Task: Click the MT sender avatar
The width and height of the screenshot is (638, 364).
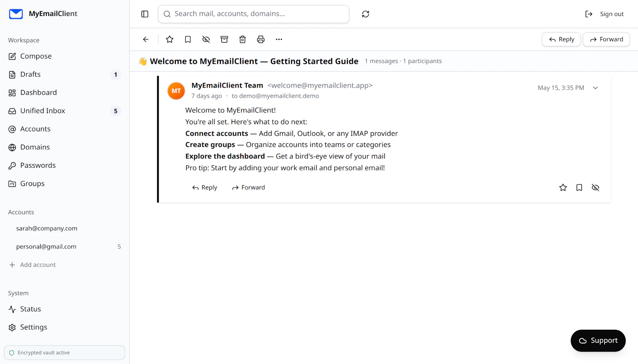Action: tap(176, 91)
